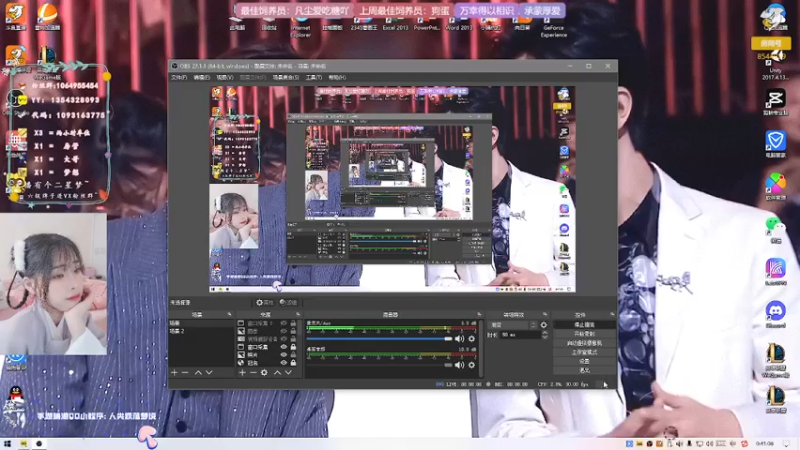Open the Internet Explorer desktop icon

[x=301, y=27]
